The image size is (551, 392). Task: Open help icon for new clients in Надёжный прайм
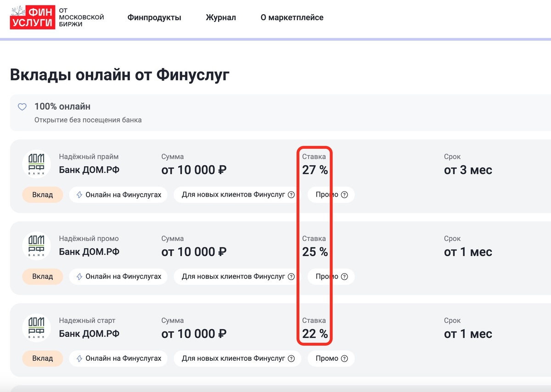tap(291, 195)
